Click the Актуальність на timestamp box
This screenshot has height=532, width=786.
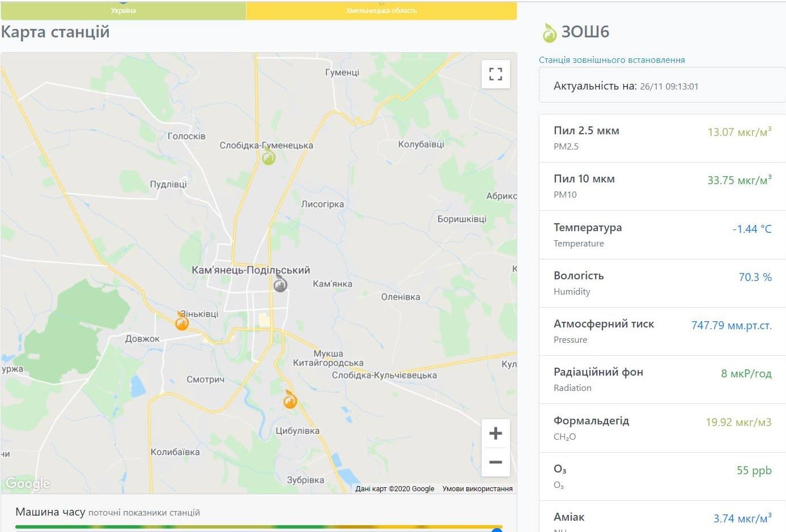[662, 86]
